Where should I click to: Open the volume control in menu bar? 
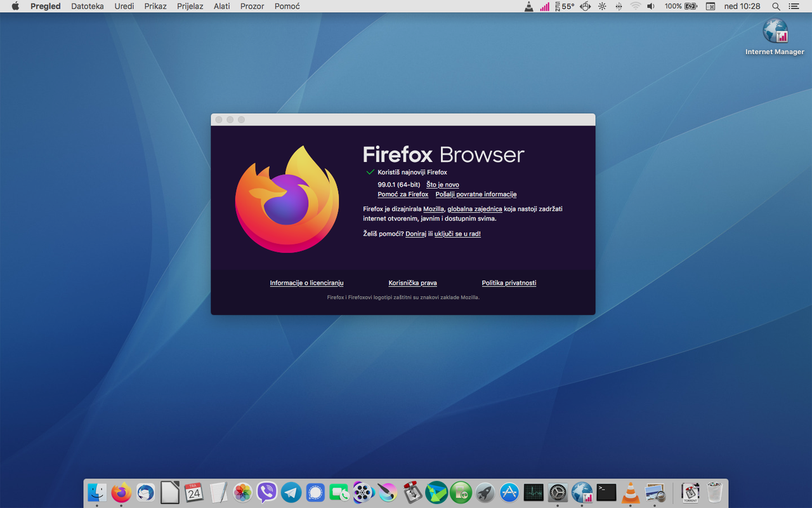click(x=651, y=6)
